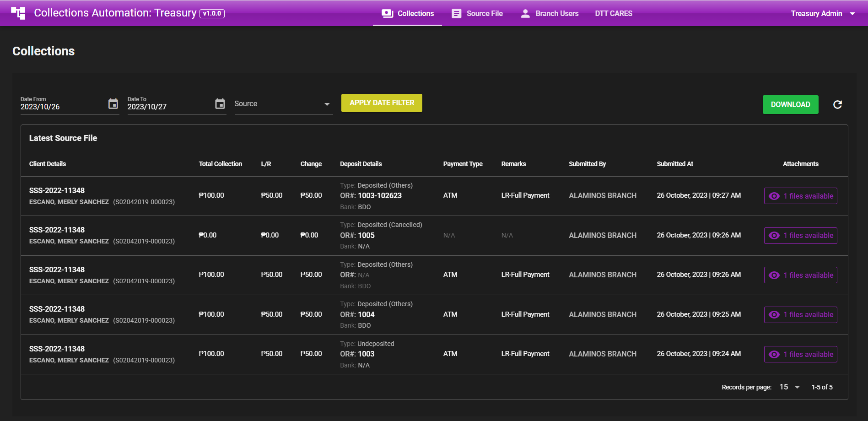
Task: Click the Submitted At column header
Action: tap(675, 164)
